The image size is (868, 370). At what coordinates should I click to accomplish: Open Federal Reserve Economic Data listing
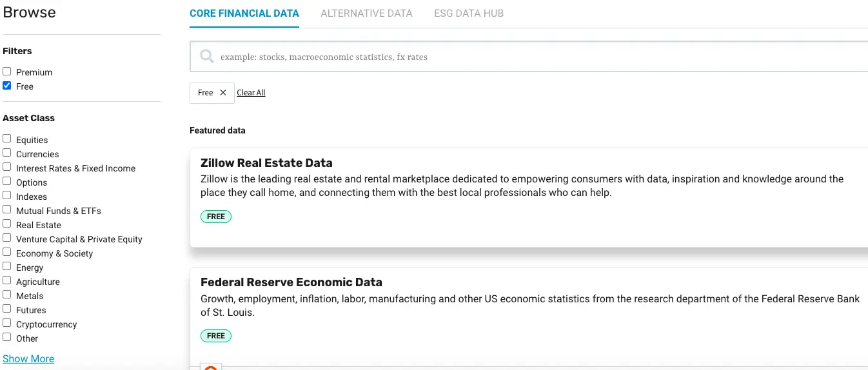[x=291, y=282]
